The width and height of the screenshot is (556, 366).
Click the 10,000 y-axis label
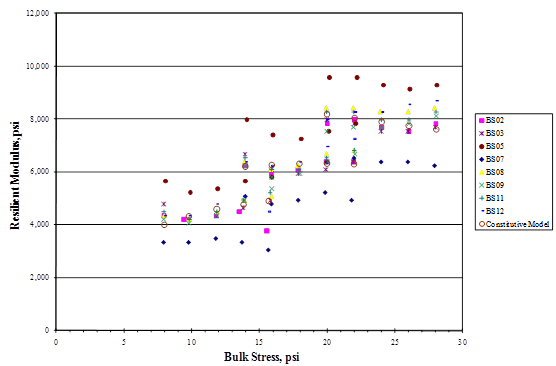click(x=38, y=66)
